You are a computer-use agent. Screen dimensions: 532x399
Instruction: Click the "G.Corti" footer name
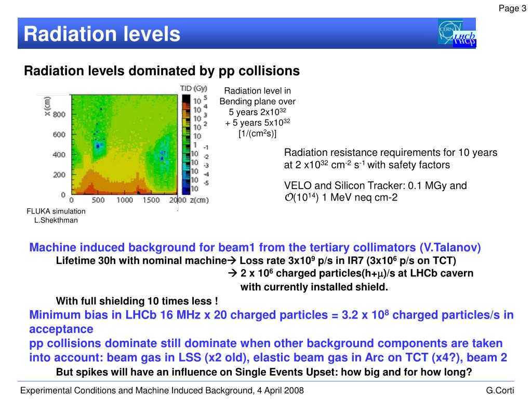(500, 391)
